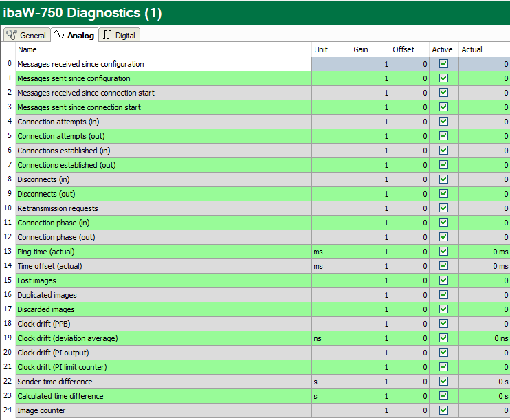This screenshot has width=510, height=420.
Task: Click the Active column header
Action: tap(444, 49)
